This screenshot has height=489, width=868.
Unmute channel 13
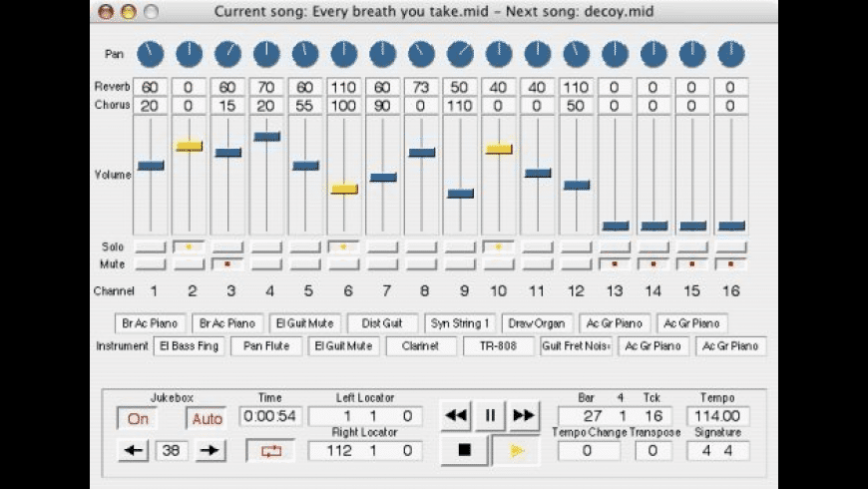click(x=615, y=264)
